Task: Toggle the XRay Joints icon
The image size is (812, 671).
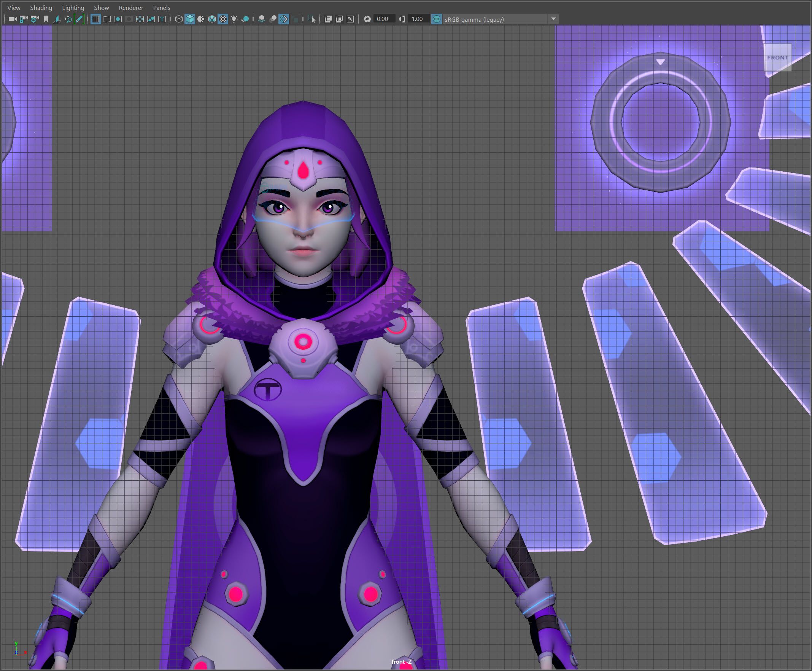Action: 350,19
